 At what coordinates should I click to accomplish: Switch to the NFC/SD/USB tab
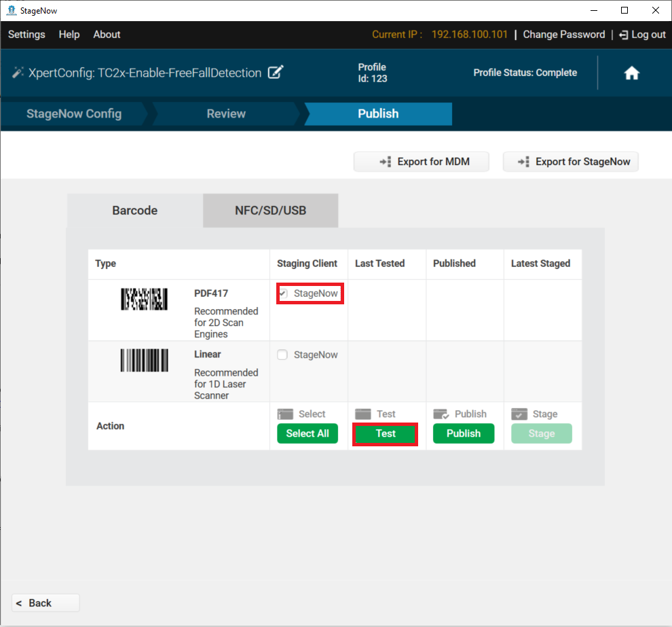click(x=270, y=211)
